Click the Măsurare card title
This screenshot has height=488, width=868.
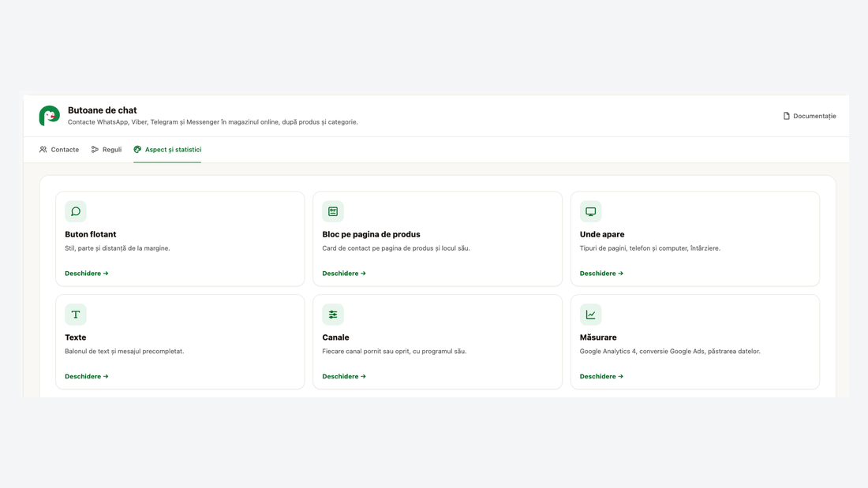click(x=598, y=337)
